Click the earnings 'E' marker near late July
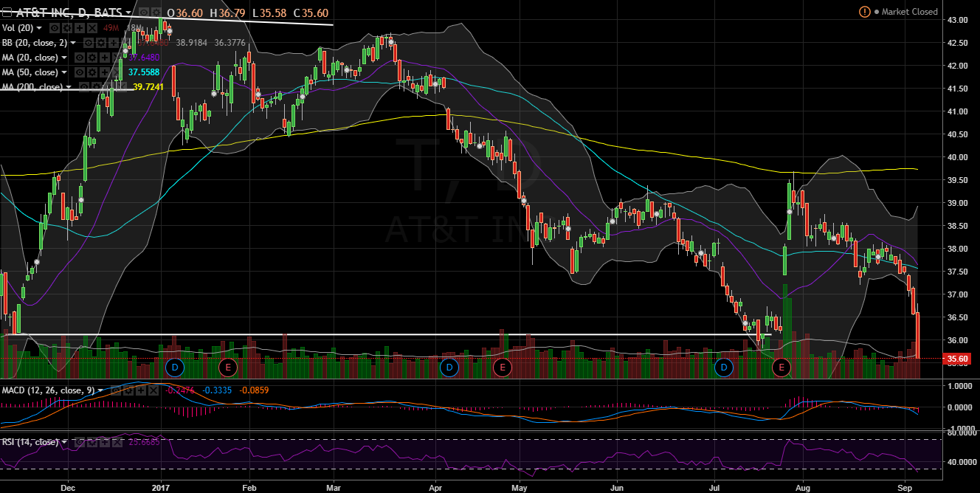This screenshot has height=493, width=980. tap(781, 366)
